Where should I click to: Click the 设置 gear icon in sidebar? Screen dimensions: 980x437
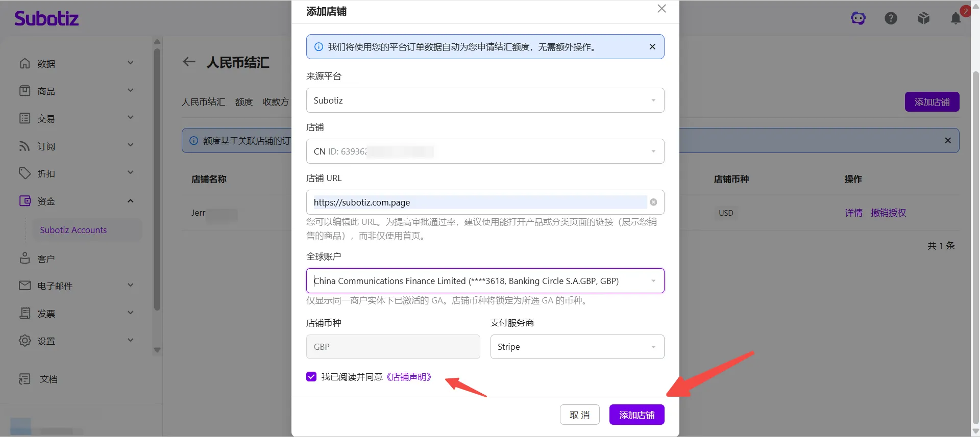(x=24, y=341)
